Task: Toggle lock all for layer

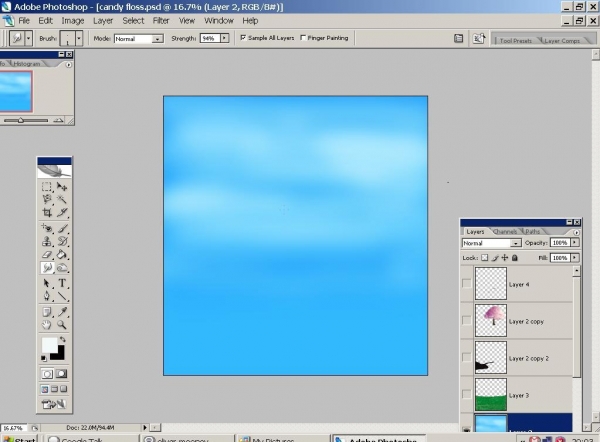Action: pyautogui.click(x=515, y=258)
